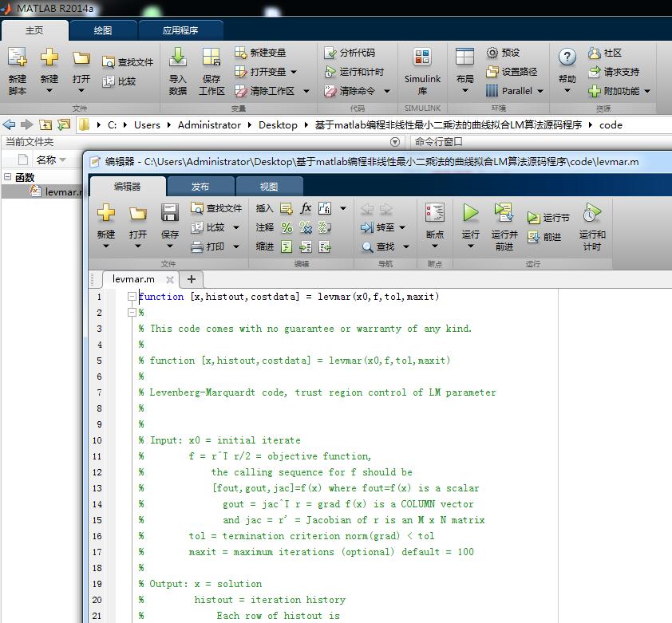The height and width of the screenshot is (623, 672).
Task: Add comment with the percent icon
Action: tap(287, 227)
